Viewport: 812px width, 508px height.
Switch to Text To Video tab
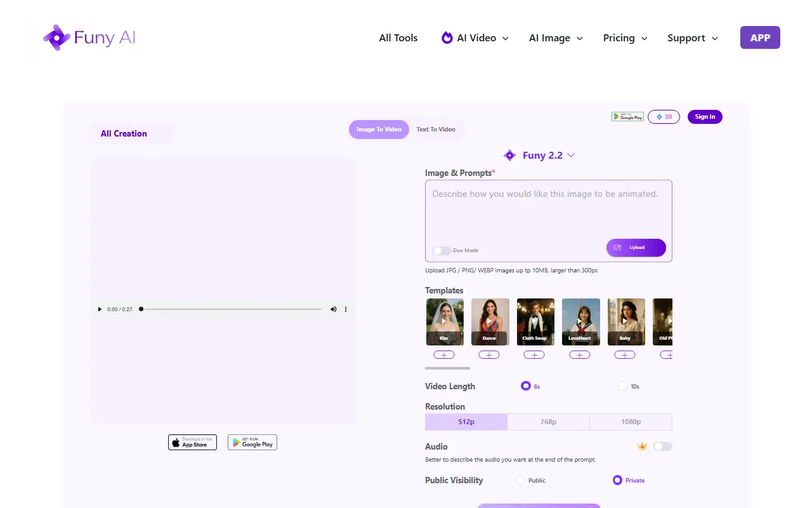tap(436, 130)
